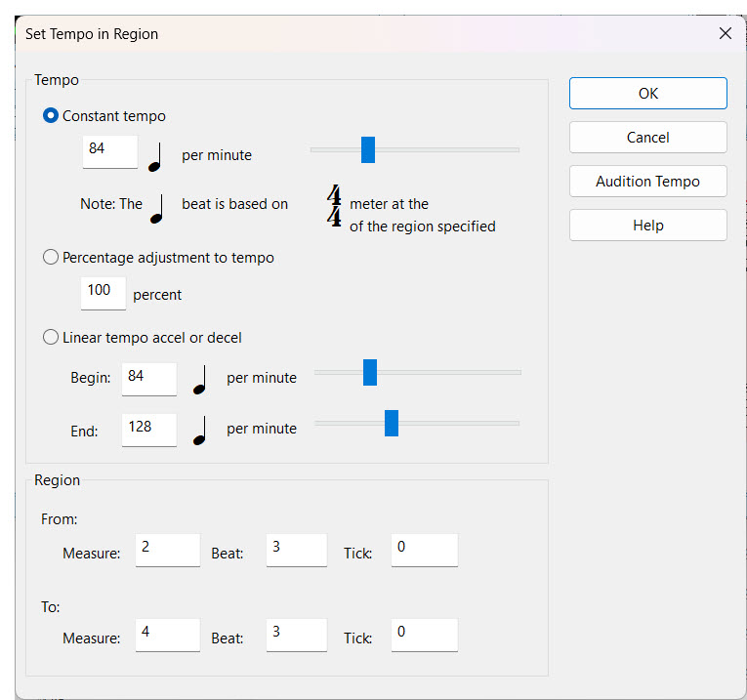The height and width of the screenshot is (700, 747).
Task: Click the To Measure input field
Action: pyautogui.click(x=167, y=635)
